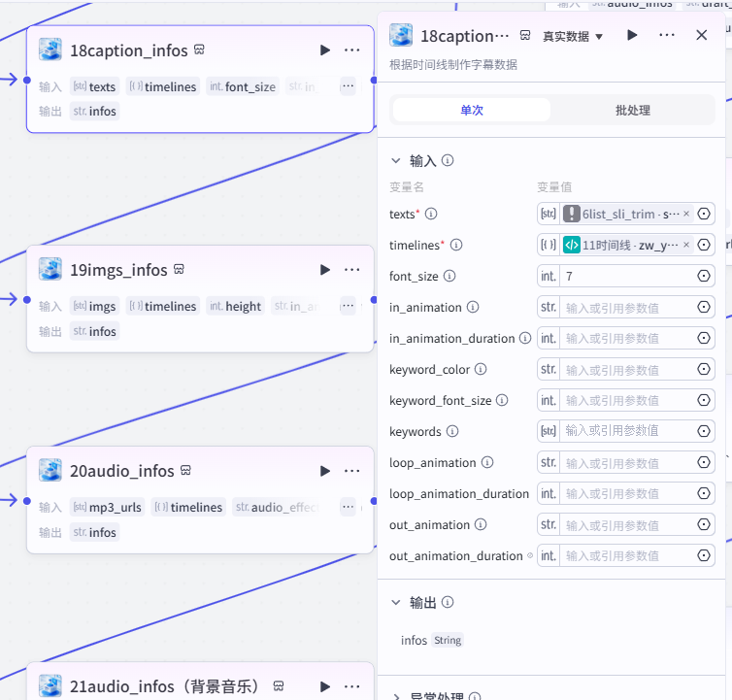The image size is (732, 700).
Task: Remove the 11时间线 reference from timelines
Action: (685, 245)
